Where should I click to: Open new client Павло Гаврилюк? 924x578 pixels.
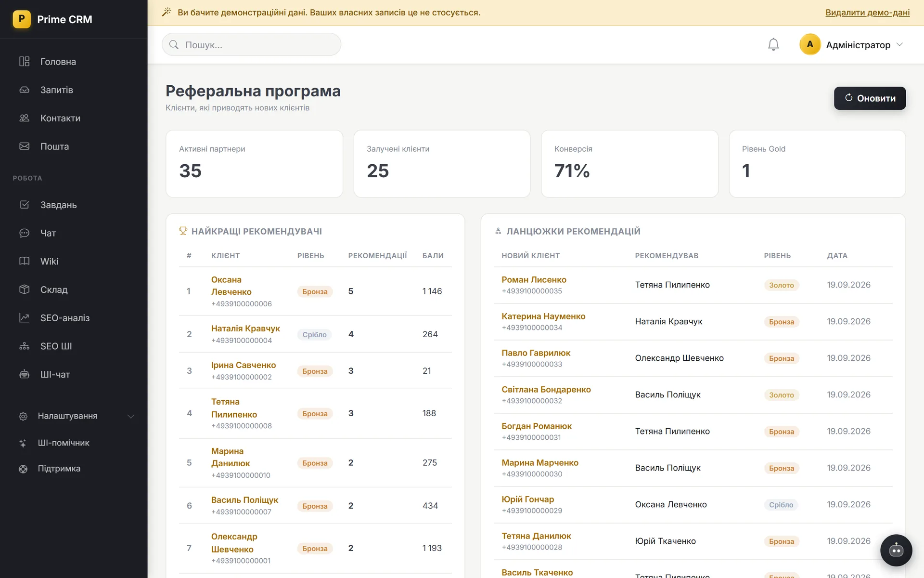point(536,353)
